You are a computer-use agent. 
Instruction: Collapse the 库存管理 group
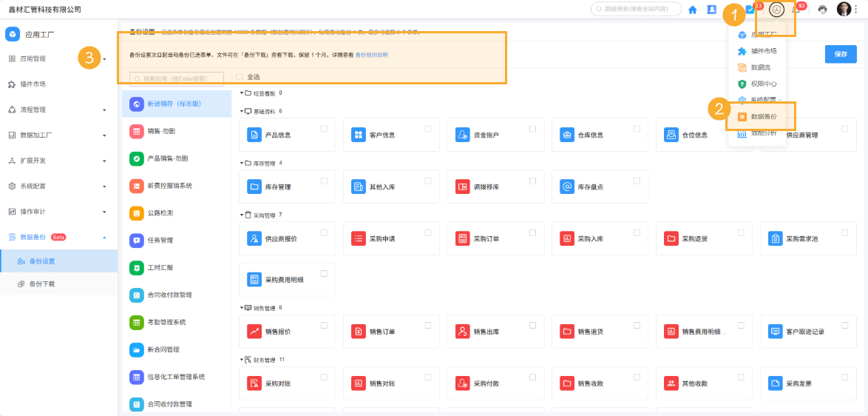pos(242,163)
